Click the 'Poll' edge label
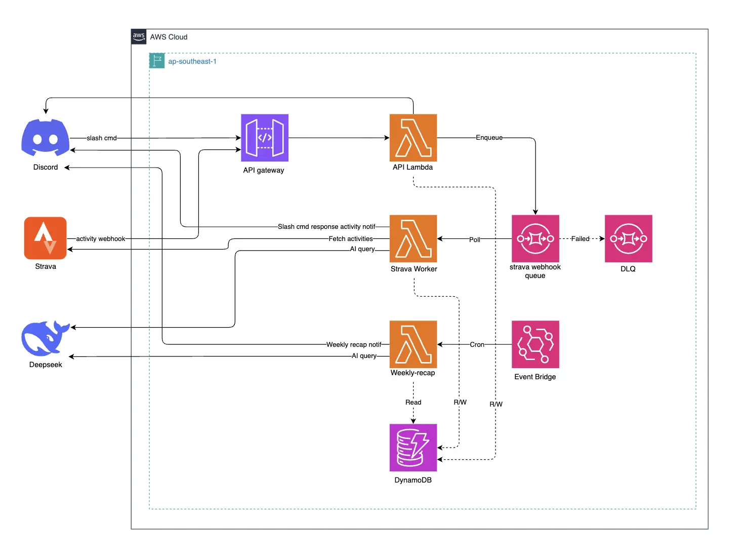This screenshot has height=560, width=743. (x=475, y=239)
